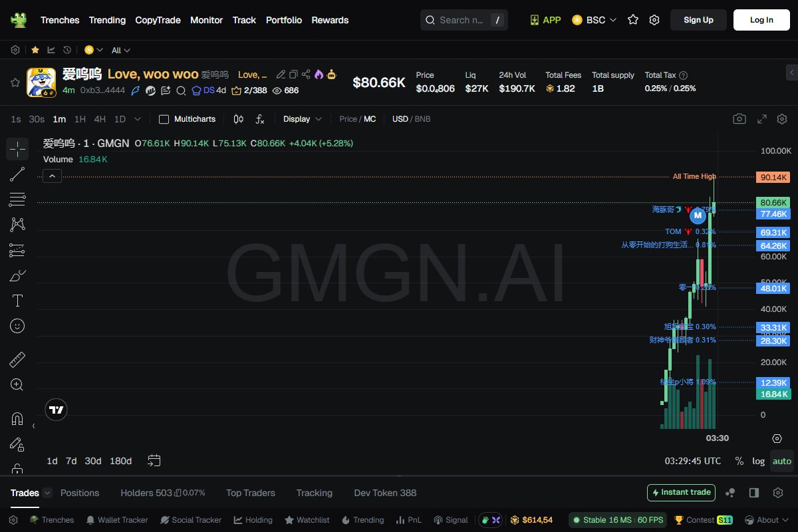Viewport: 798px width, 532px height.
Task: Open the About menu in footer
Action: click(x=768, y=520)
